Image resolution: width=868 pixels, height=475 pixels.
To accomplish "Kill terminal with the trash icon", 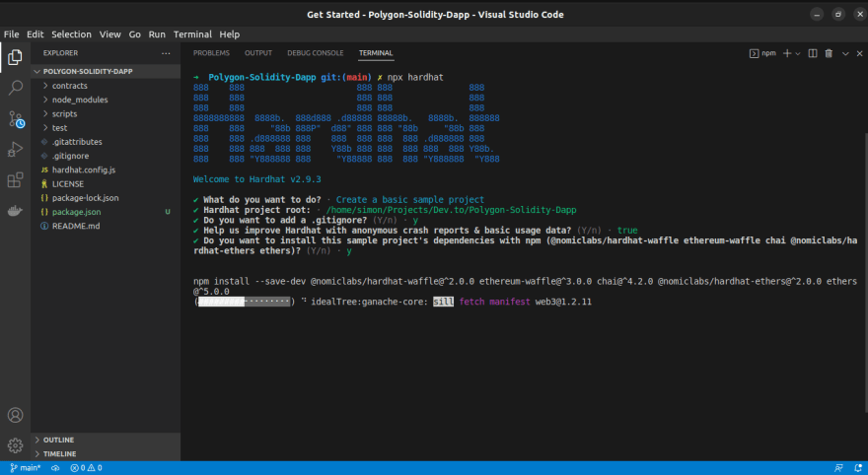I will (x=829, y=53).
